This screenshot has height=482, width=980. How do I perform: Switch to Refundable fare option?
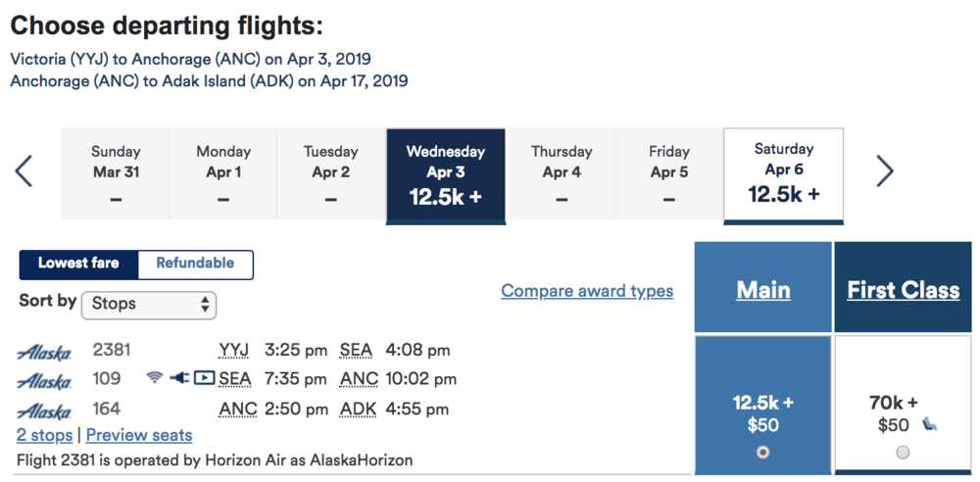(195, 264)
